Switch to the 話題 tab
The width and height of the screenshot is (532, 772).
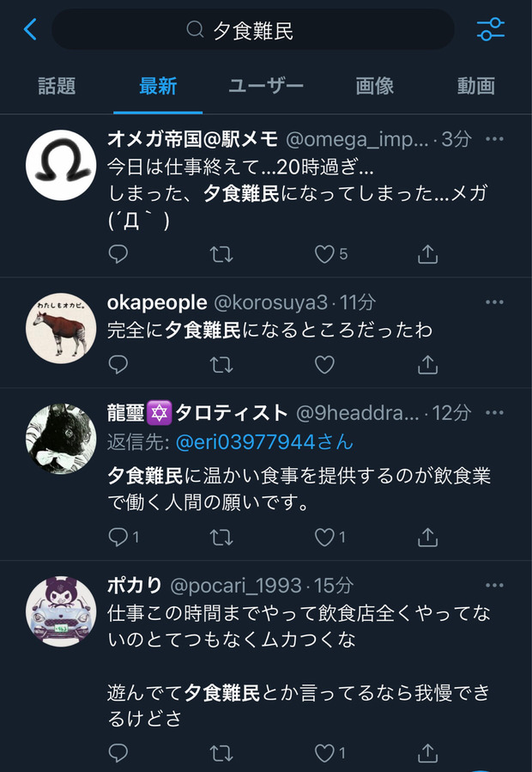point(57,86)
